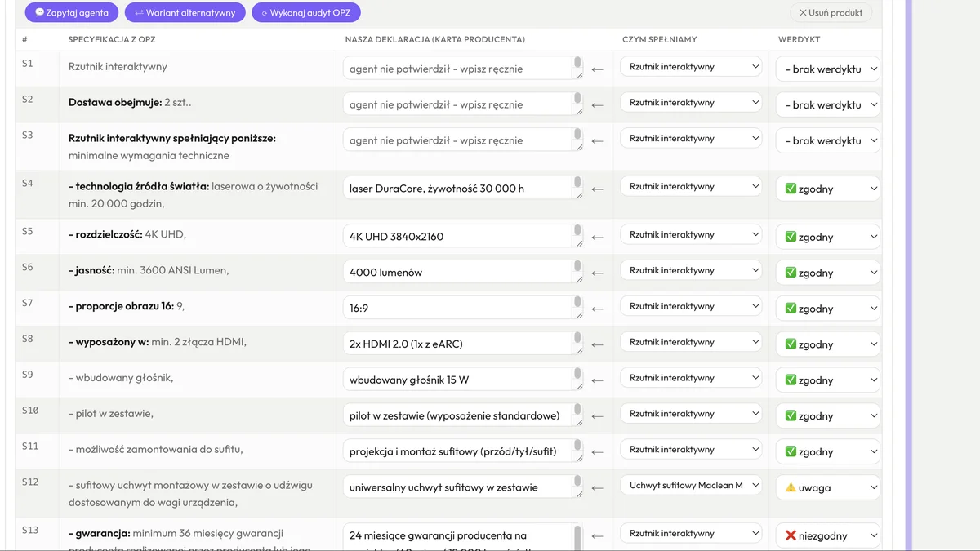This screenshot has width=980, height=551.
Task: Open the S13 Rzutnik interaktywny product dropdown
Action: 691,533
